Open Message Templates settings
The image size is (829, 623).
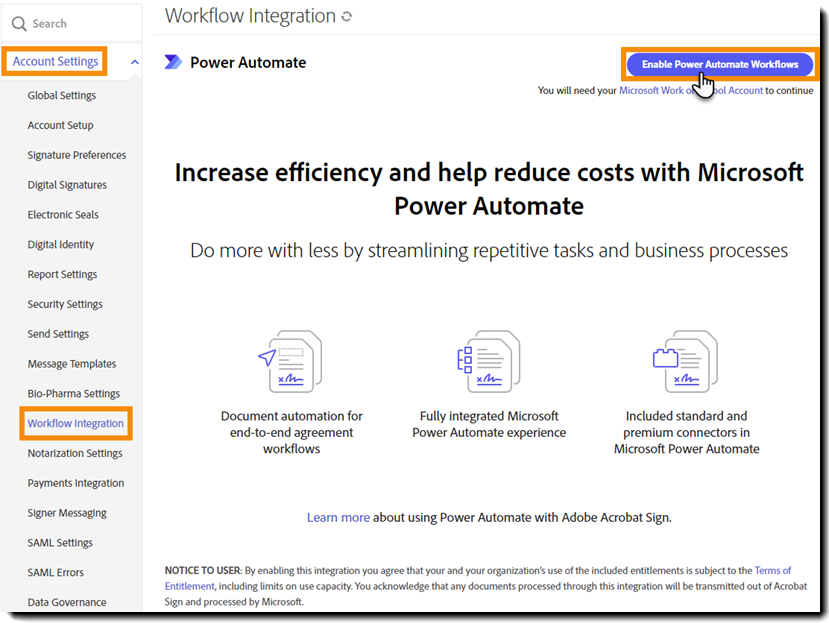pyautogui.click(x=71, y=363)
